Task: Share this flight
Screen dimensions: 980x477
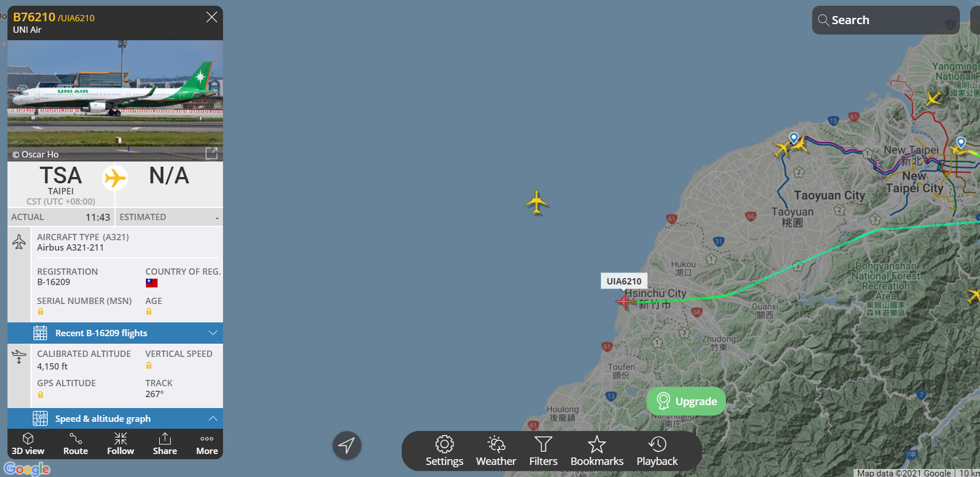Action: pos(165,444)
